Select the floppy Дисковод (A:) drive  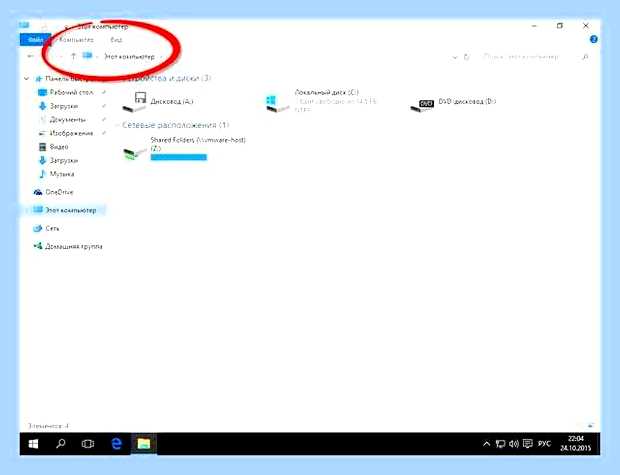point(158,101)
